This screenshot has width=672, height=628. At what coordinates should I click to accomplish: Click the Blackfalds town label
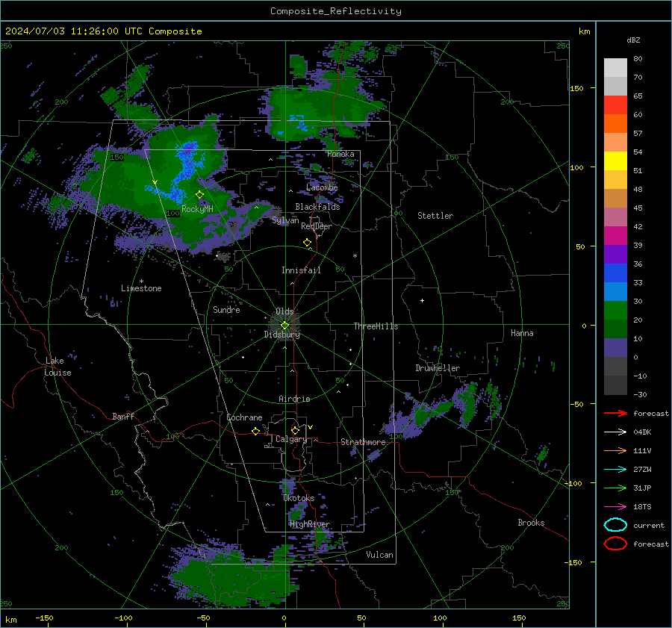(317, 207)
